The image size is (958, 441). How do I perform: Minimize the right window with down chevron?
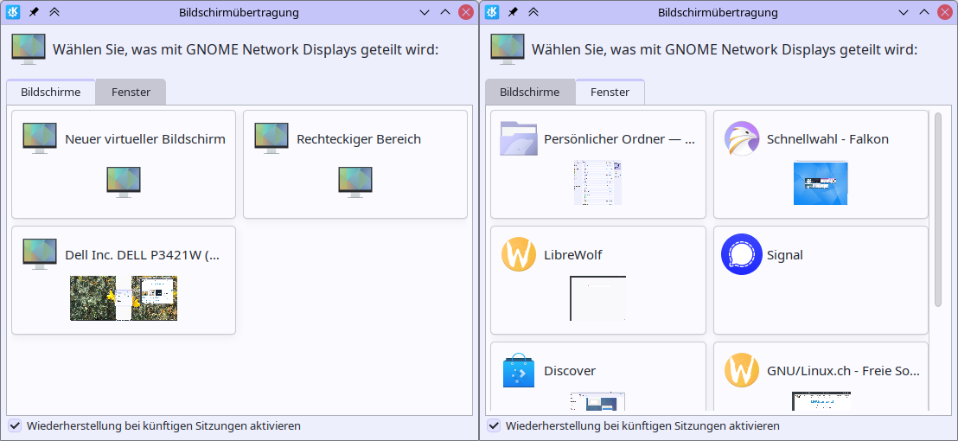point(904,12)
